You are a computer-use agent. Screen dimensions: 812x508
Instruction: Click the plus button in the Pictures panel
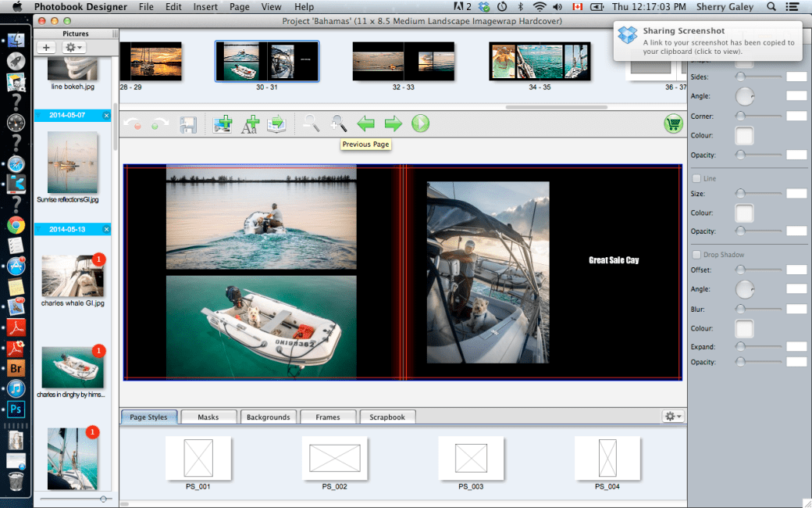46,47
